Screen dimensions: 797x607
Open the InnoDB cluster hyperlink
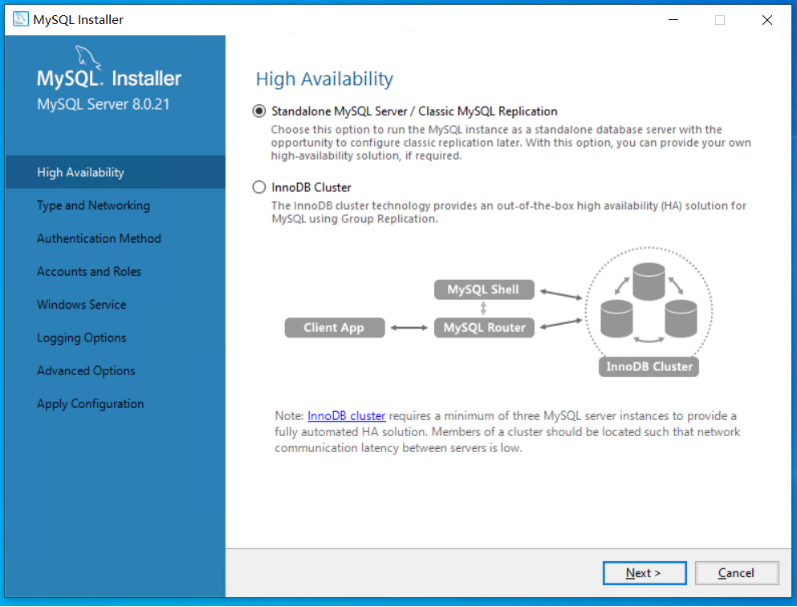(346, 416)
